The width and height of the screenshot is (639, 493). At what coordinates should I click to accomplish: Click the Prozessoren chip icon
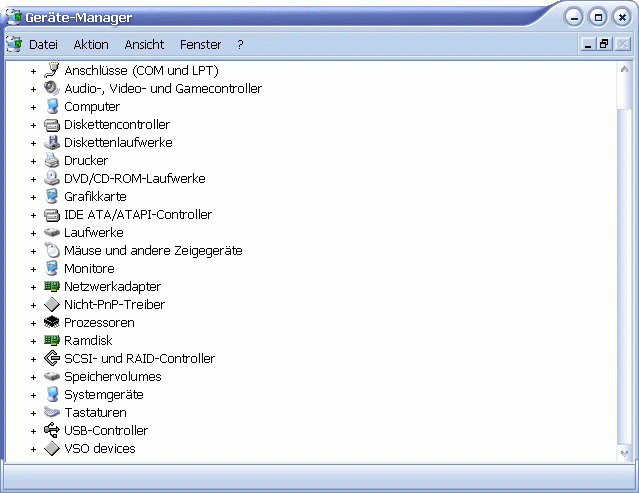[x=52, y=323]
